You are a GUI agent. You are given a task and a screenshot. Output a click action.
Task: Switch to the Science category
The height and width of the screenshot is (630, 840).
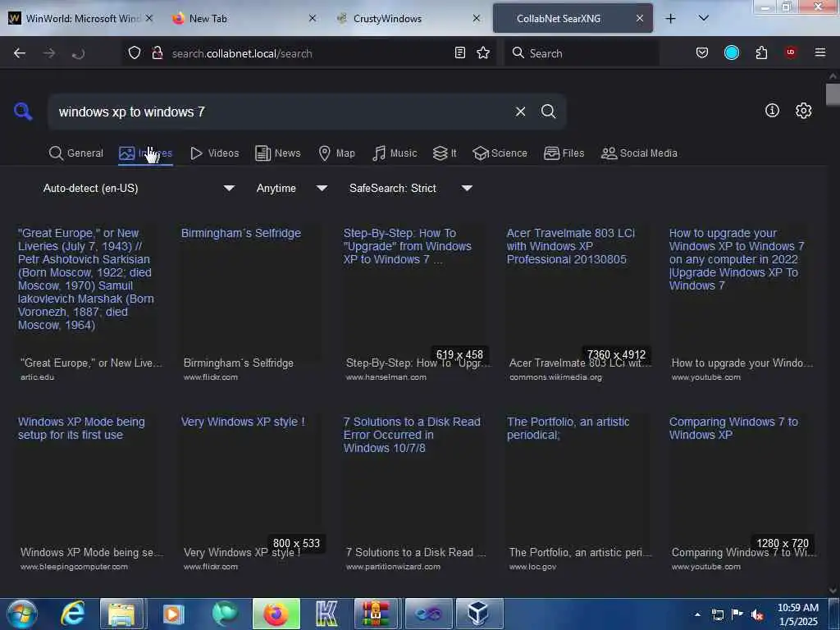click(x=500, y=153)
